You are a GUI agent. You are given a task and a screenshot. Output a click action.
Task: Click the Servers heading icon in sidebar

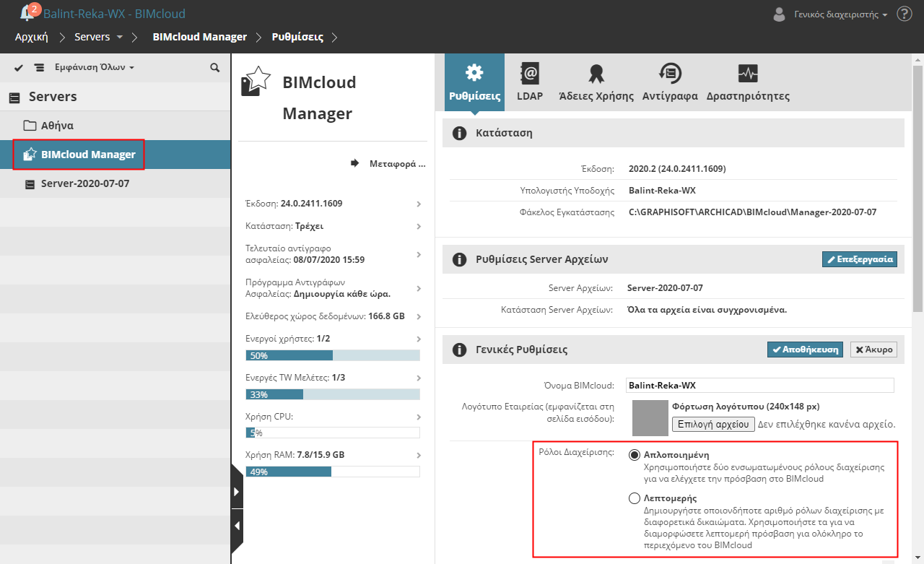(14, 97)
